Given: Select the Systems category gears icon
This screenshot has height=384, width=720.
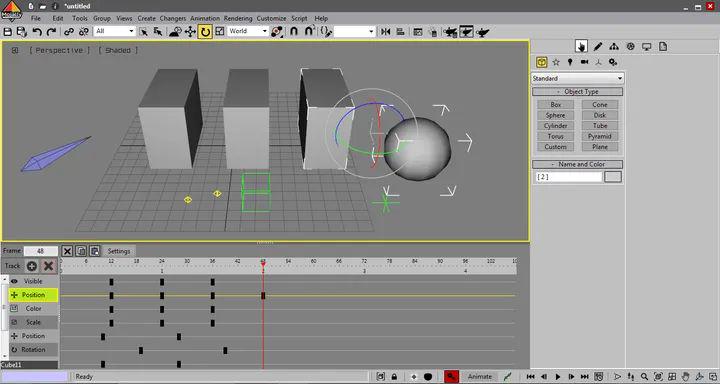Looking at the screenshot, I should click(613, 62).
